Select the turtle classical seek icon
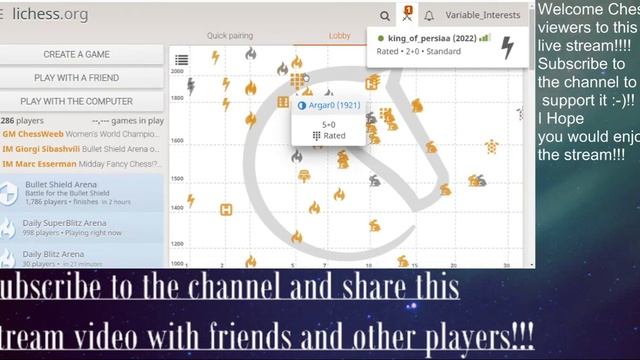640x360 pixels. [x=492, y=146]
